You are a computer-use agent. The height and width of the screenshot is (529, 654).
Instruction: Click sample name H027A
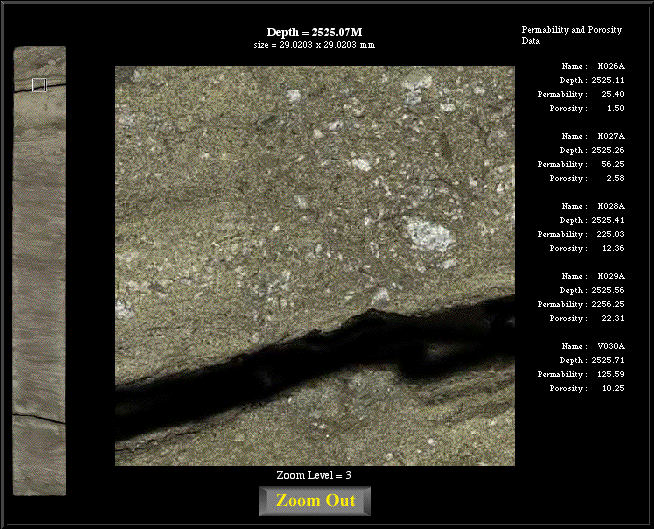point(611,136)
